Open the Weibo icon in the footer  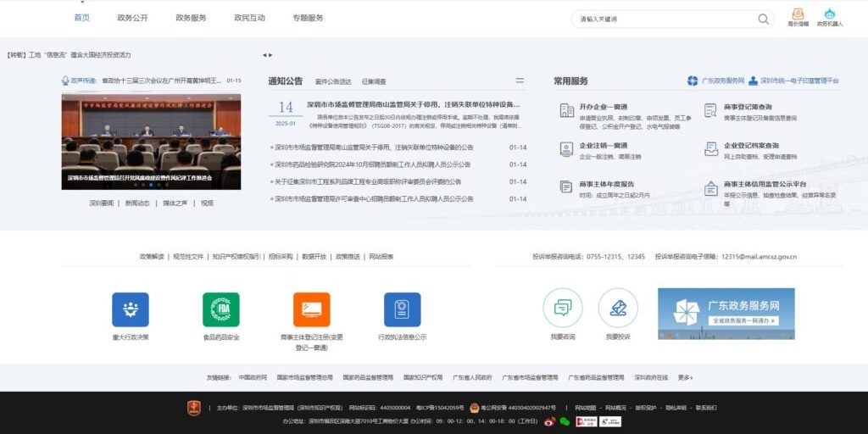point(549,420)
